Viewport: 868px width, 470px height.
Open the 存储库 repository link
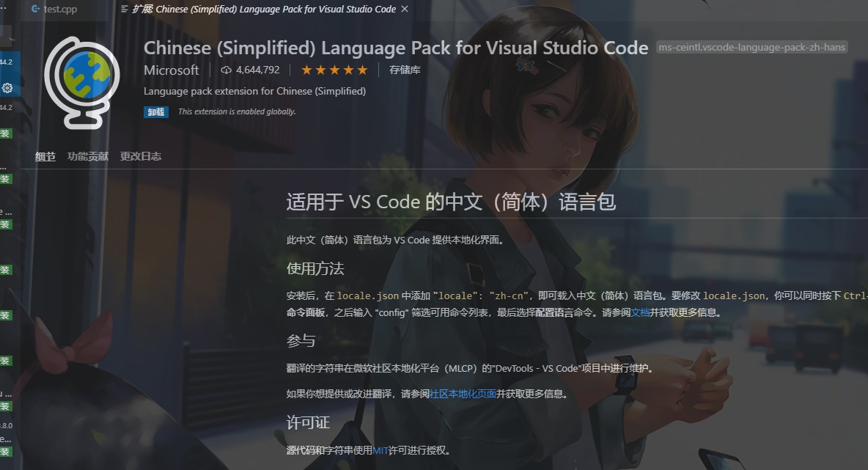tap(405, 70)
